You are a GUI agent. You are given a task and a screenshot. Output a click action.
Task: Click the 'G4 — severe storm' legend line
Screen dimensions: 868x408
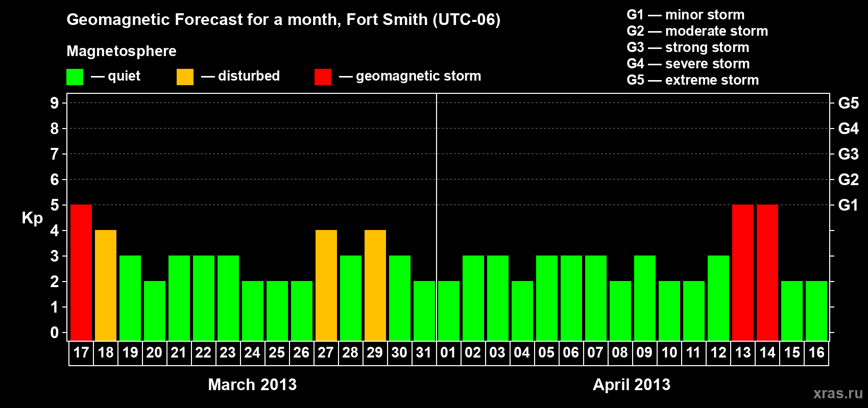[688, 64]
